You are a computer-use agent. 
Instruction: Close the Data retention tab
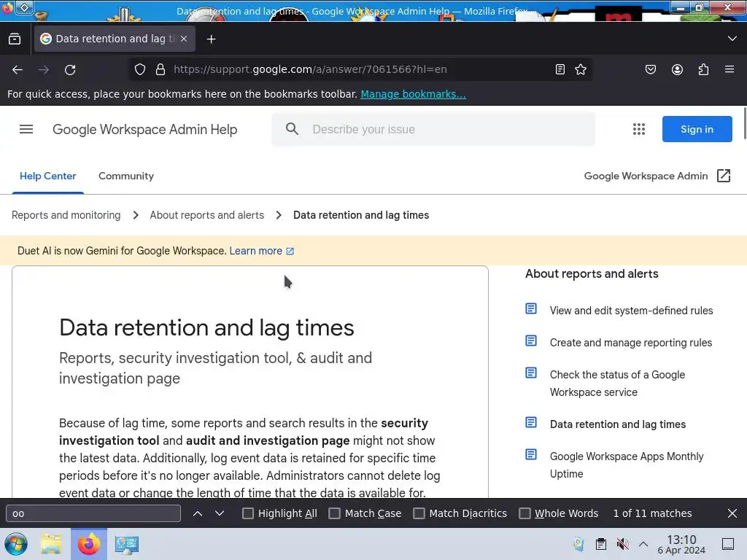point(184,39)
